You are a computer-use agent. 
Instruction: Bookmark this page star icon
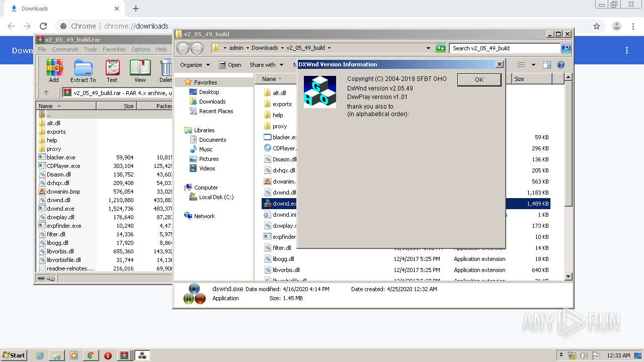pos(597,26)
